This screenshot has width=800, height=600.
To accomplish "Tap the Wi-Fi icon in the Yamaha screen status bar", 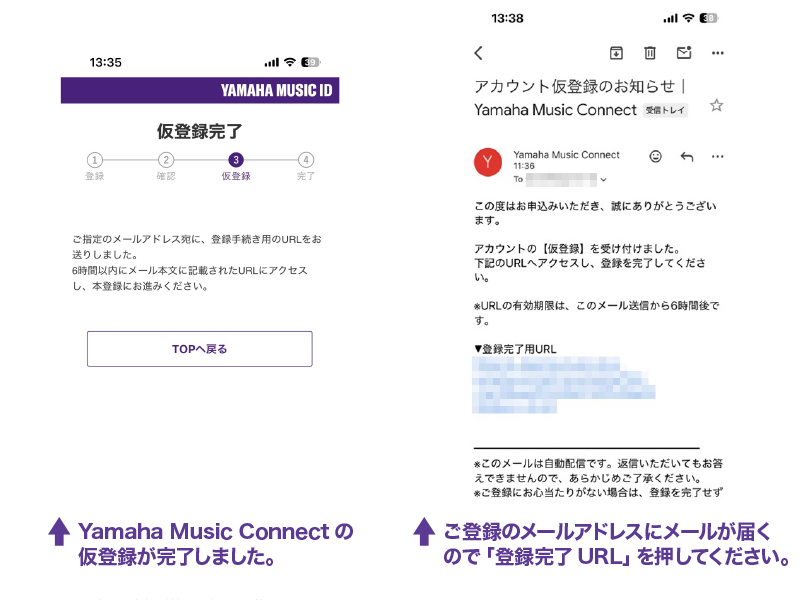I will (290, 62).
